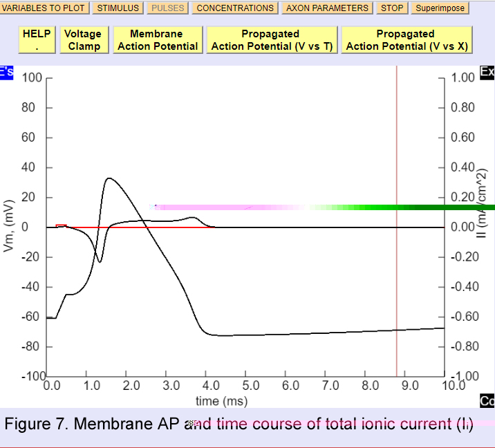Click the green gradient bar on the plot
The width and height of the screenshot is (495, 448).
[415, 207]
